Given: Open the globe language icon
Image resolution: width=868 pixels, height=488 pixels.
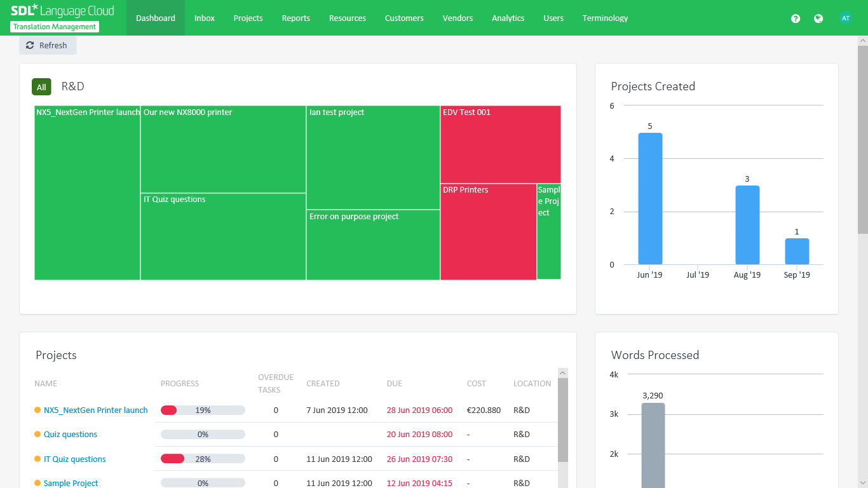Looking at the screenshot, I should tap(818, 18).
